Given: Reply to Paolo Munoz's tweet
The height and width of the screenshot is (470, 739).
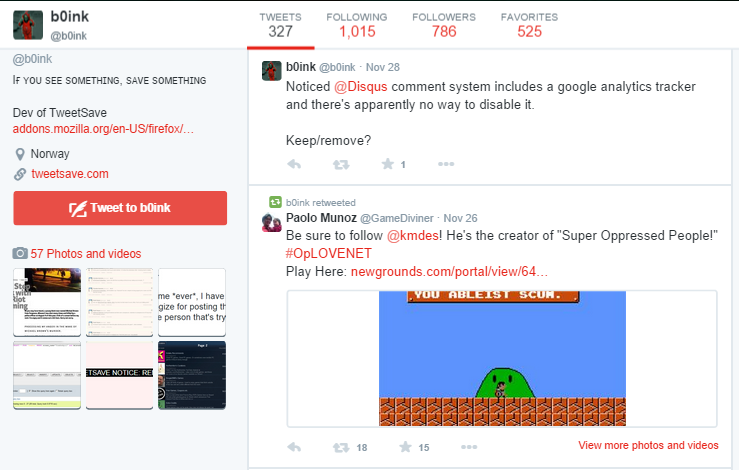Looking at the screenshot, I should coord(294,446).
